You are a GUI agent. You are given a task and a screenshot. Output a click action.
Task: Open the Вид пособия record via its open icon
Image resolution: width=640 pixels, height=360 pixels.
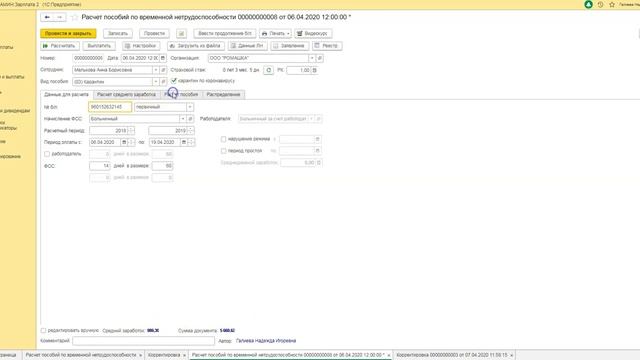(x=163, y=82)
